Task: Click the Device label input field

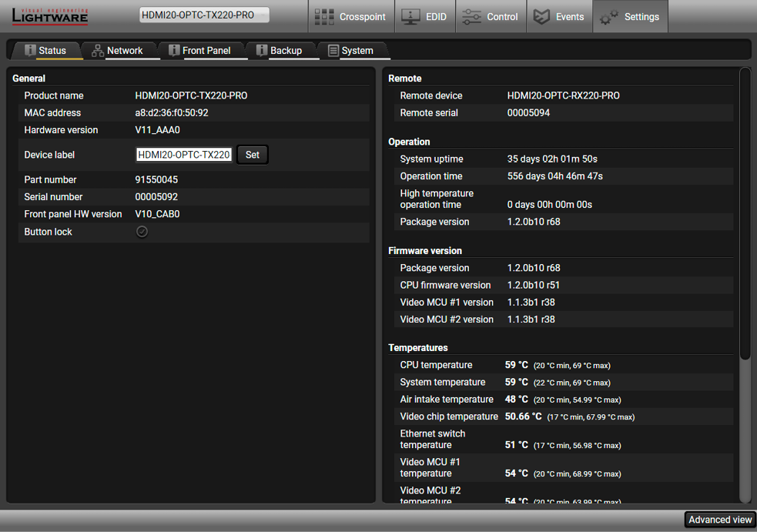Action: tap(184, 155)
